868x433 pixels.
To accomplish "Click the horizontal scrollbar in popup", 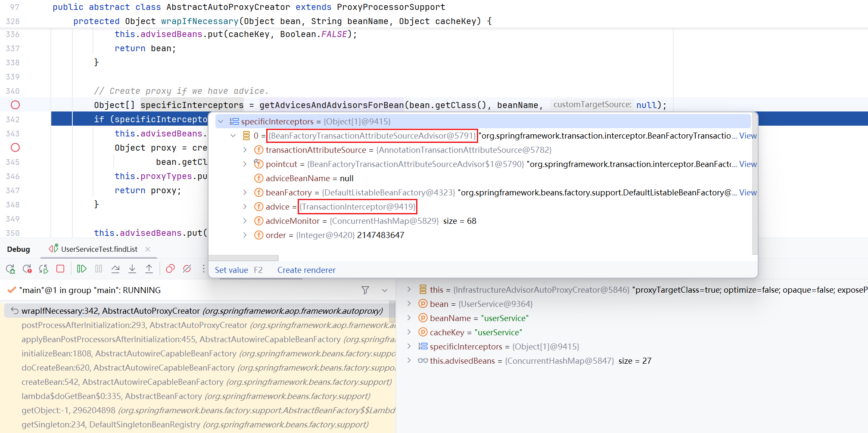I will (244, 258).
